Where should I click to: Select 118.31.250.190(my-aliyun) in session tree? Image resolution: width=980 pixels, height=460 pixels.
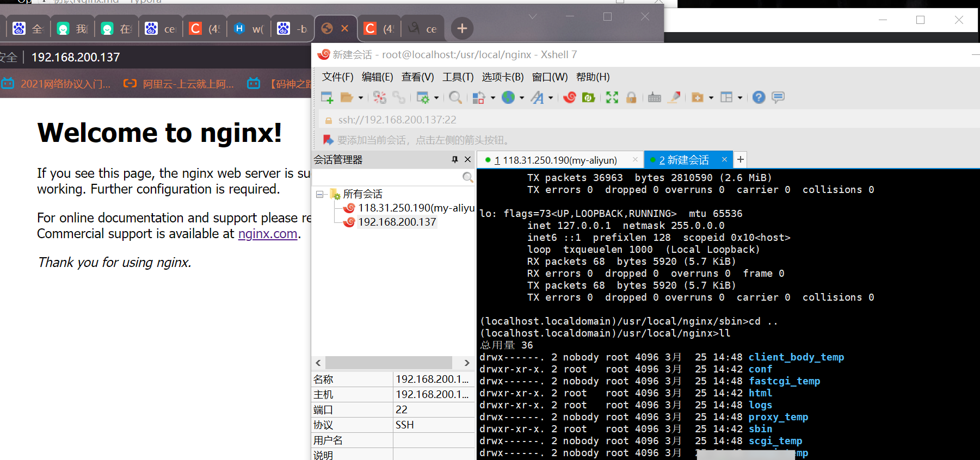click(416, 208)
